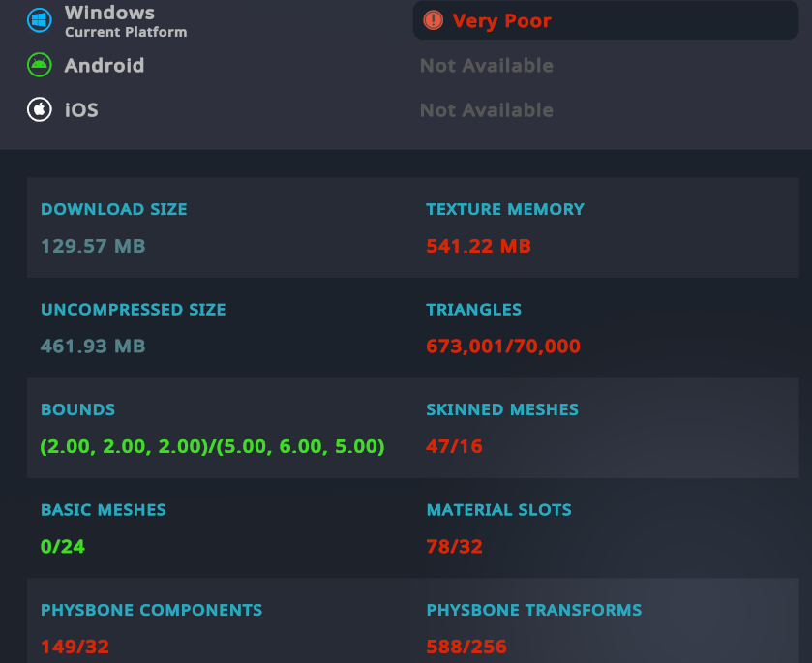
Task: Click the Triangles count 673,001/70,000
Action: (503, 346)
